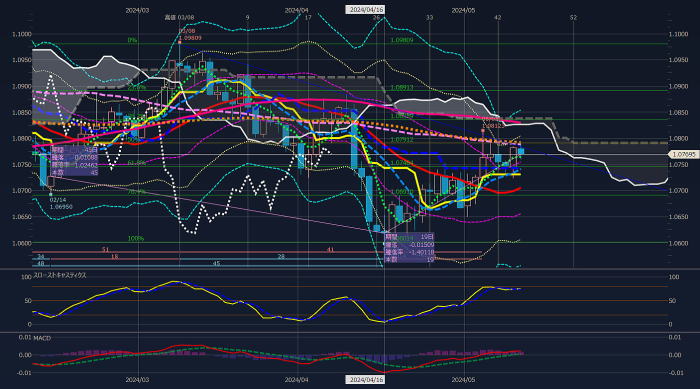Select the 02/14 low marker annotation 1.06950
This screenshot has width=700, height=389.
61,204
